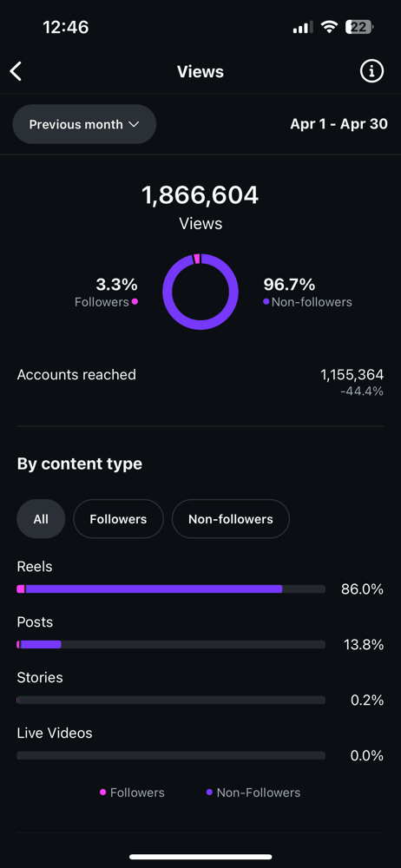Tap the purple Non-followers legend dot beside 96.7%

pyautogui.click(x=266, y=302)
